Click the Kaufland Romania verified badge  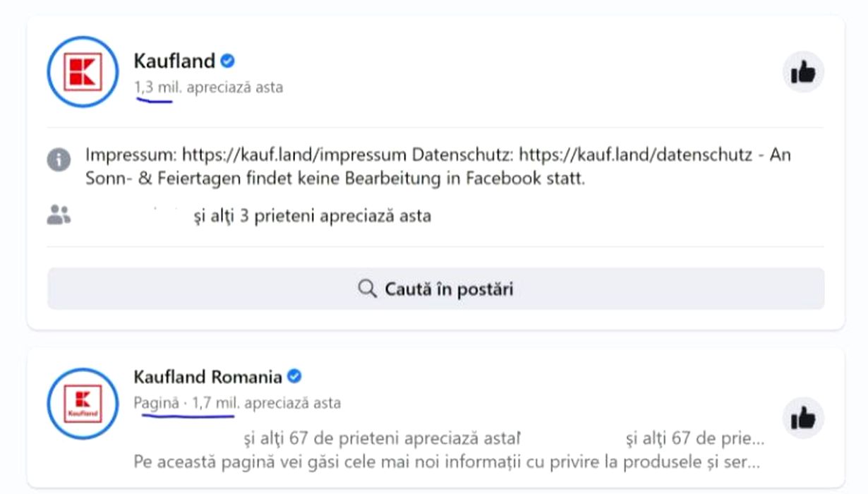coord(294,377)
